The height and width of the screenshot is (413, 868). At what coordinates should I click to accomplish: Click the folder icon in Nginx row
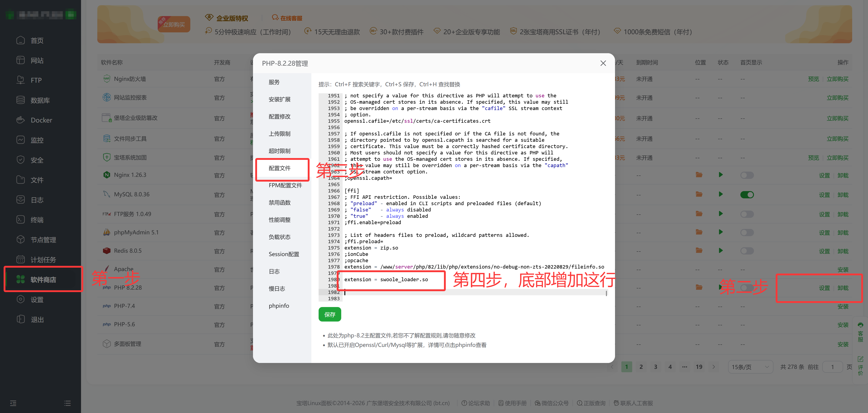699,175
